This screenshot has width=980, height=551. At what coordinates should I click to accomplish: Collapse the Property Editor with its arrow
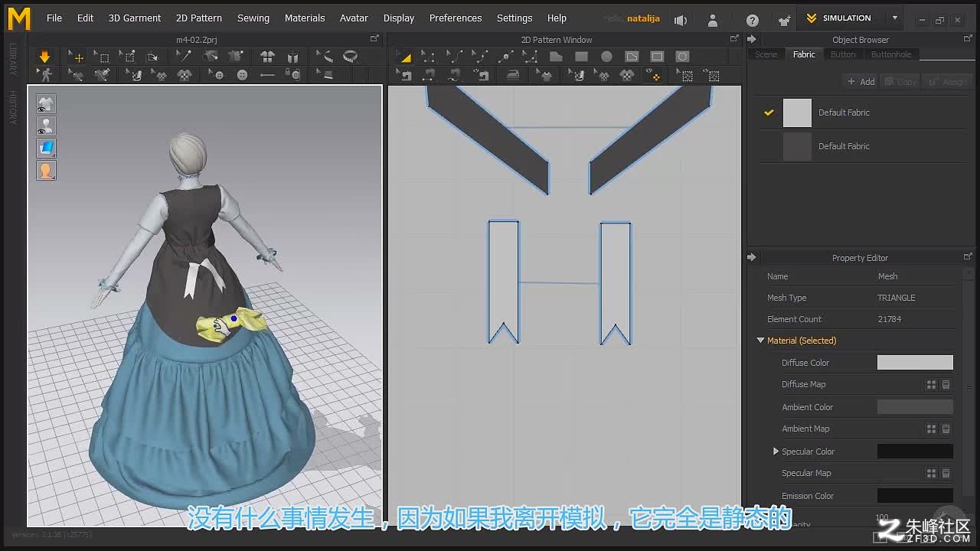(751, 257)
